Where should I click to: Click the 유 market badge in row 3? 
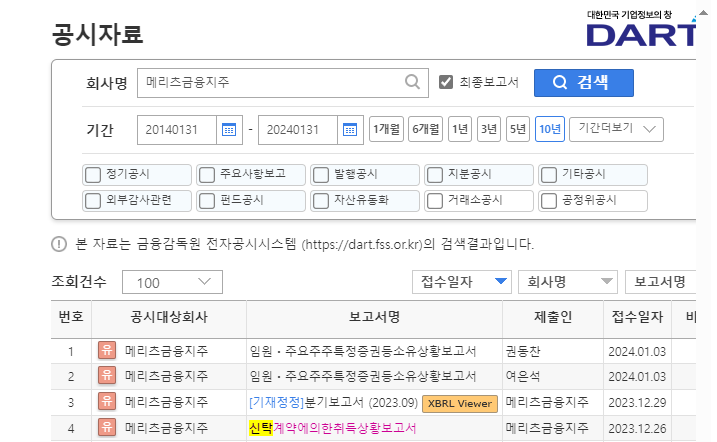(107, 402)
